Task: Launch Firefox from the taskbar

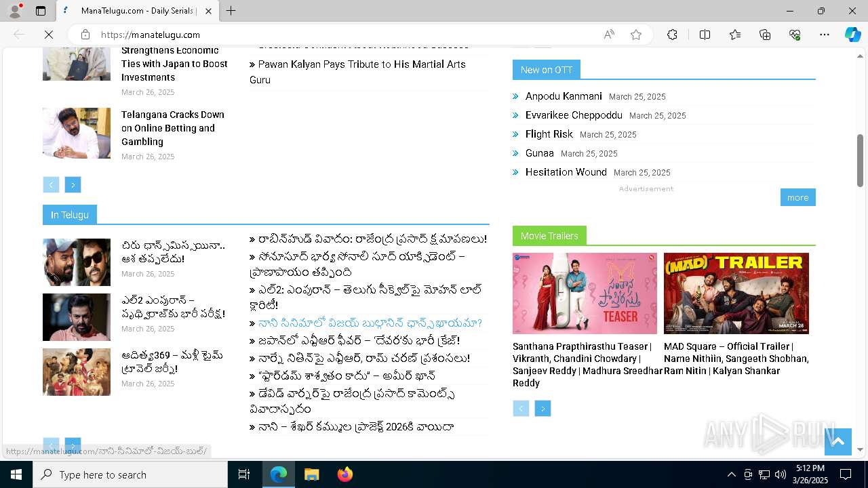Action: 344,474
